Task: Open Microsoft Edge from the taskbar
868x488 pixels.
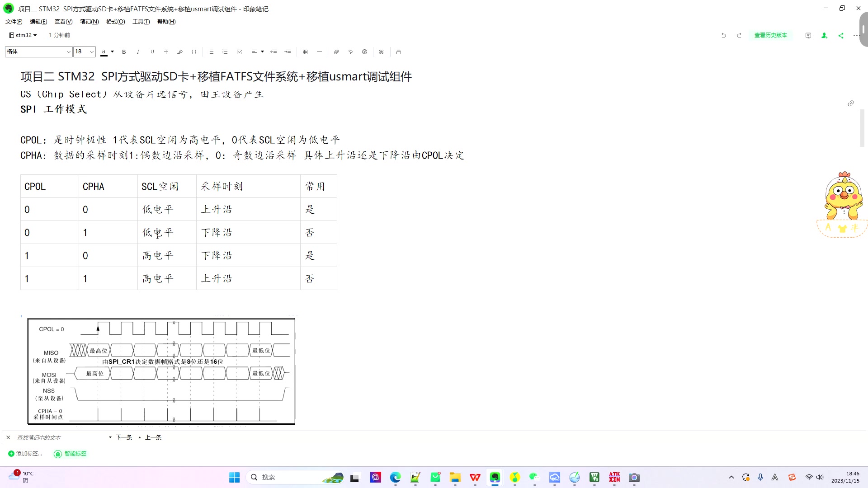Action: pyautogui.click(x=396, y=478)
